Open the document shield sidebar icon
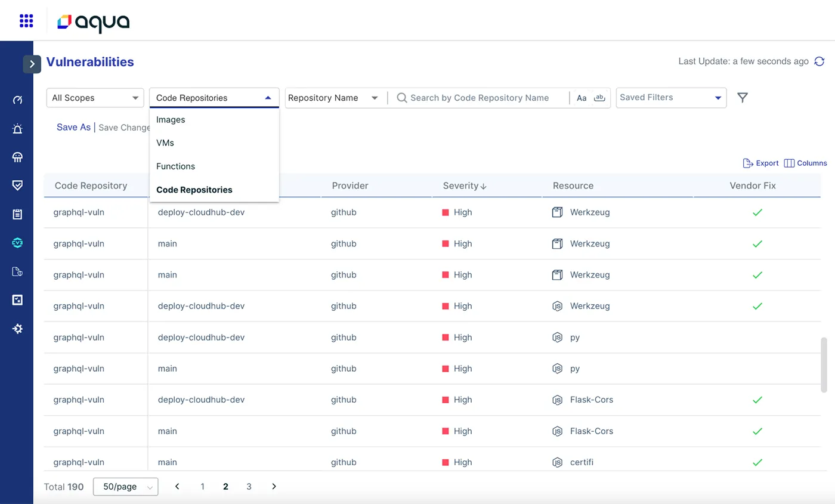 click(17, 271)
